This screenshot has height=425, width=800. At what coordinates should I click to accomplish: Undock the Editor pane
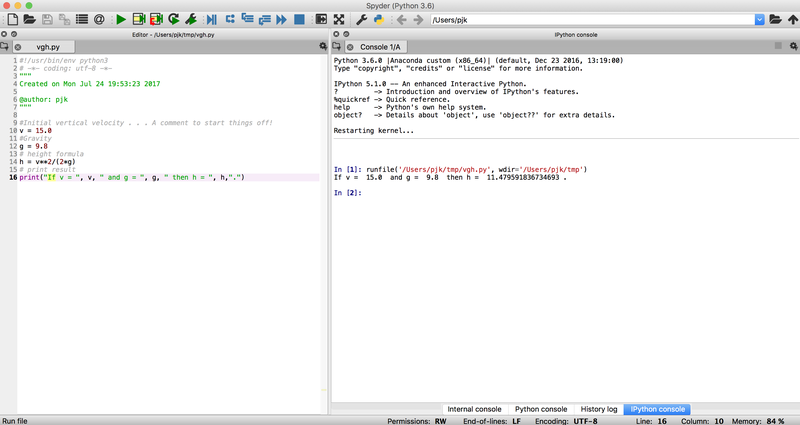(x=14, y=34)
